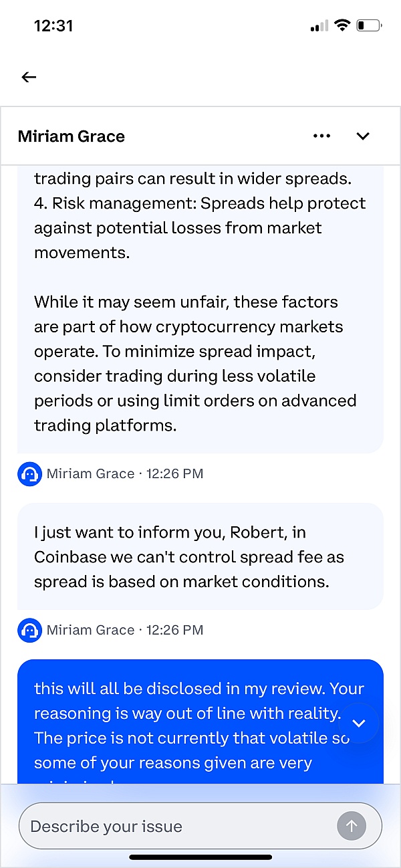The height and width of the screenshot is (868, 401).
Task: Tap the home indicator bar
Action: 200,857
